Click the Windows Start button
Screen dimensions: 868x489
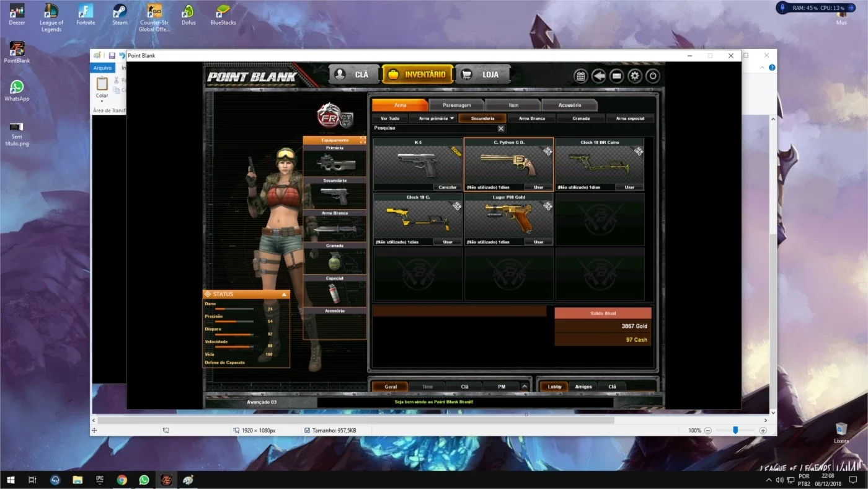11,480
